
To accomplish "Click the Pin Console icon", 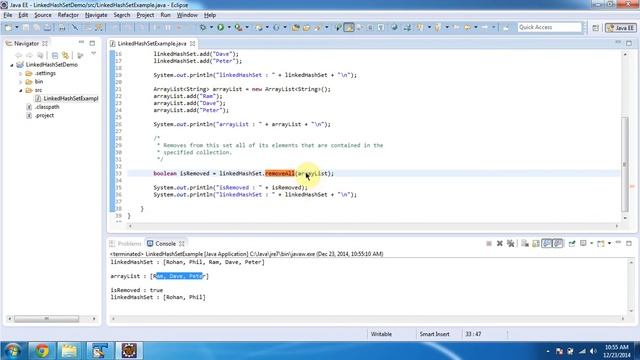I will click(x=572, y=243).
